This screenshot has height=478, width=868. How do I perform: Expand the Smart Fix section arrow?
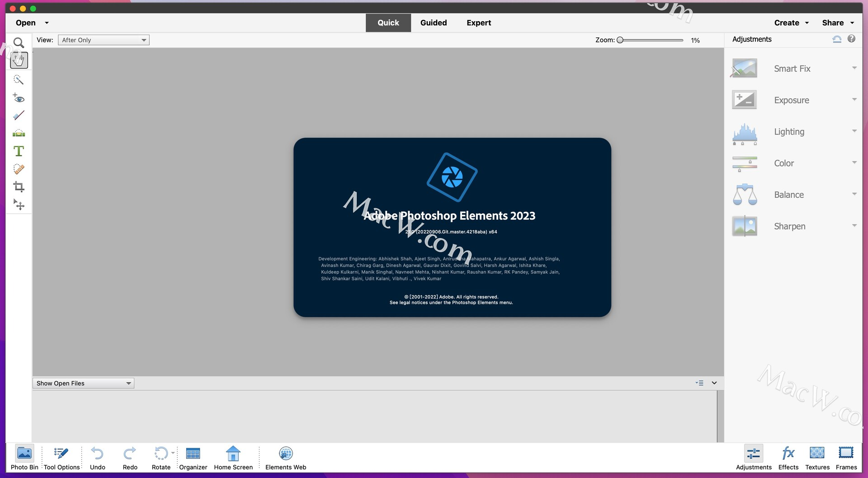(854, 68)
